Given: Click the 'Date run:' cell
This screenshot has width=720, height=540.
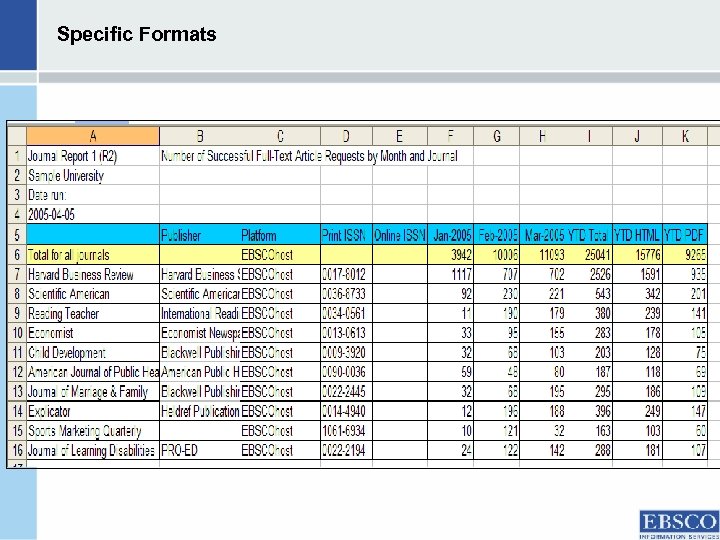Looking at the screenshot, I should coord(93,195).
